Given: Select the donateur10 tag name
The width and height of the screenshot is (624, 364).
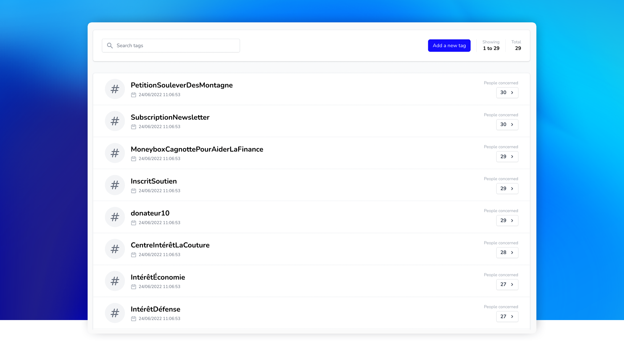Looking at the screenshot, I should (150, 213).
